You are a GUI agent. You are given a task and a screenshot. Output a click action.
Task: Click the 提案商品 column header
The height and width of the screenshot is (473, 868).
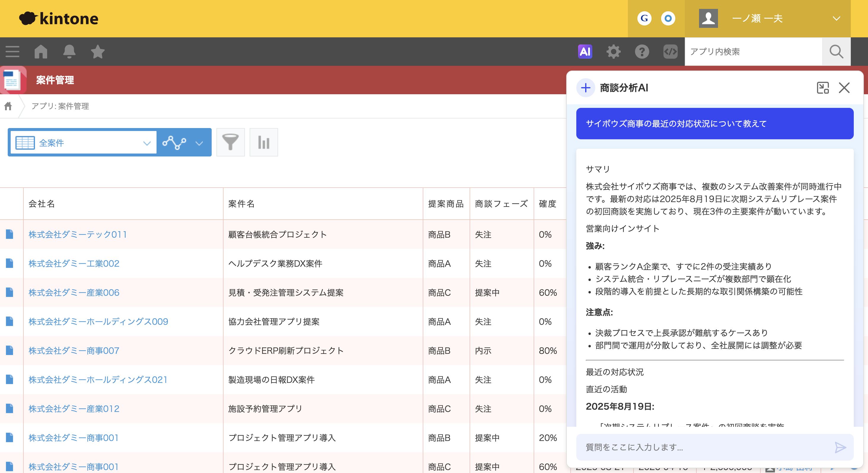(446, 204)
